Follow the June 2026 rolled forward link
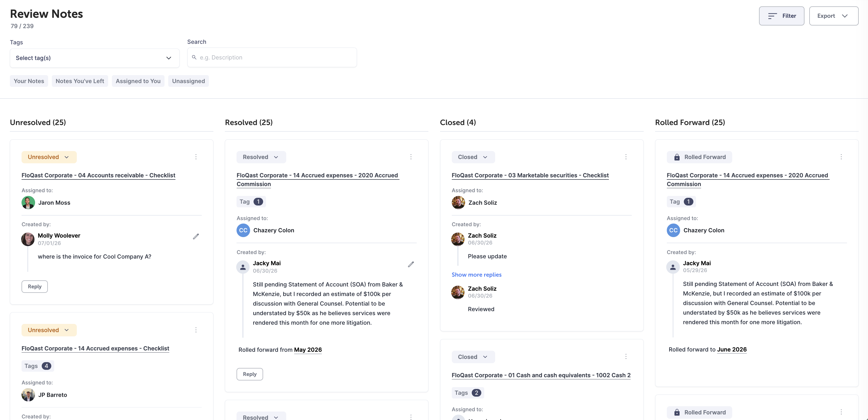 [732, 349]
